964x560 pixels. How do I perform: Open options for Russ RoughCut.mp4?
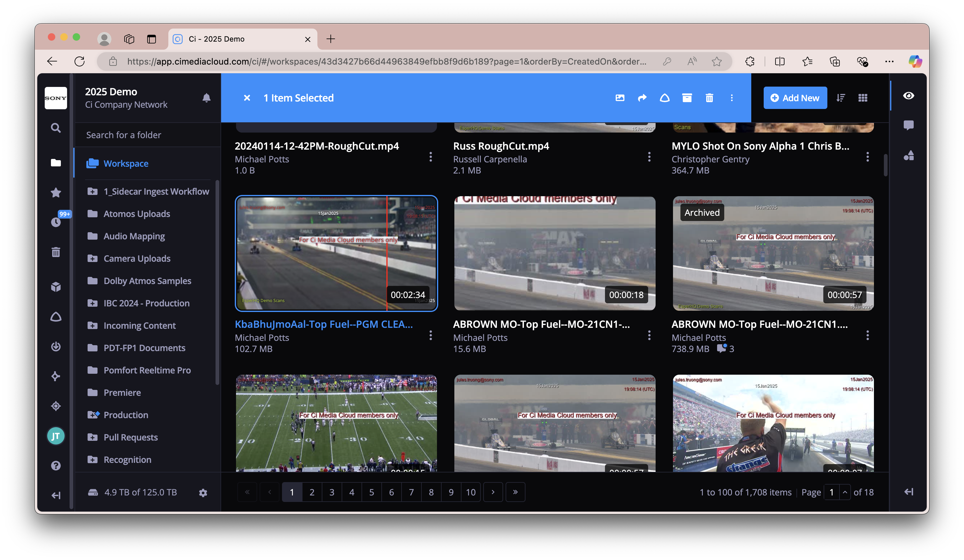pyautogui.click(x=649, y=157)
